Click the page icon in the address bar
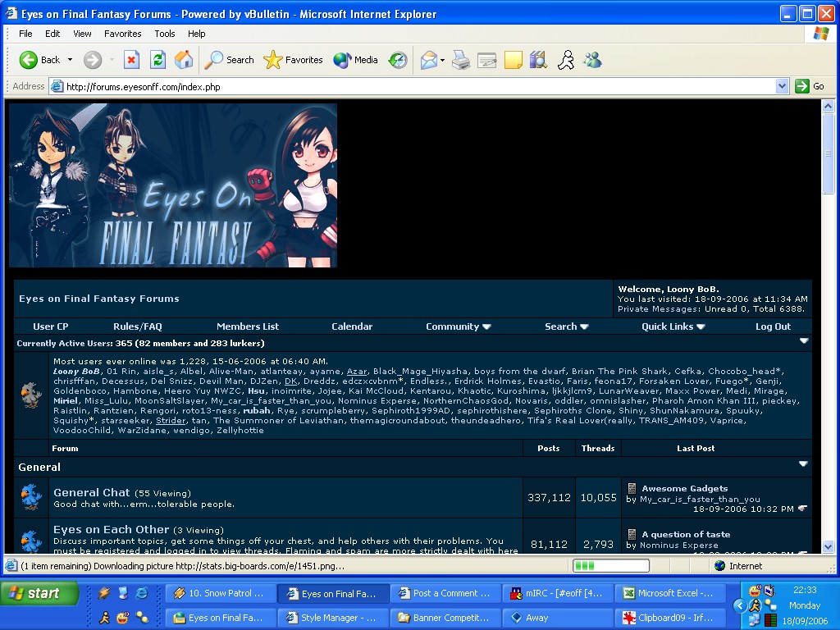840x630 pixels. (57, 86)
